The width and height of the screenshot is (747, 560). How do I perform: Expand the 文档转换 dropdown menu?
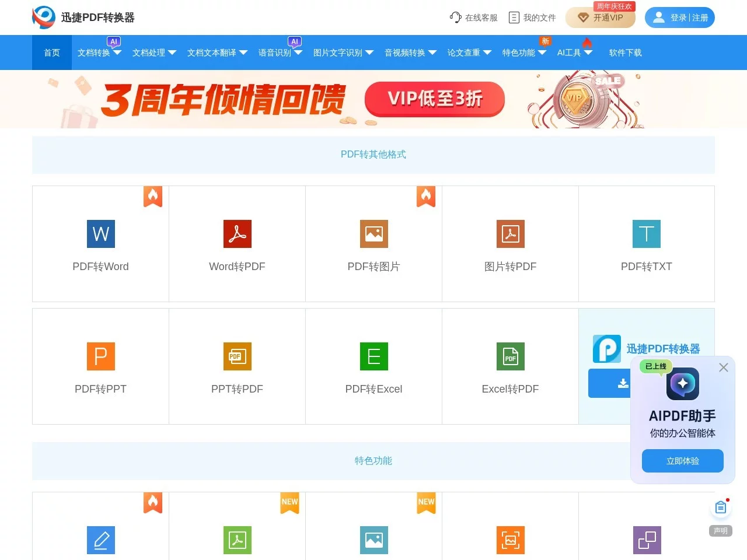pos(98,52)
